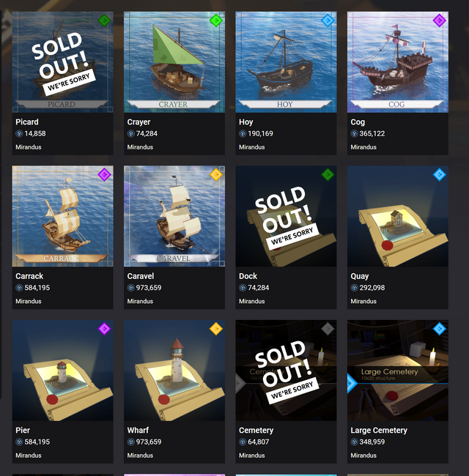Click the Mirandus label under Quay
469x476 pixels.
(363, 301)
